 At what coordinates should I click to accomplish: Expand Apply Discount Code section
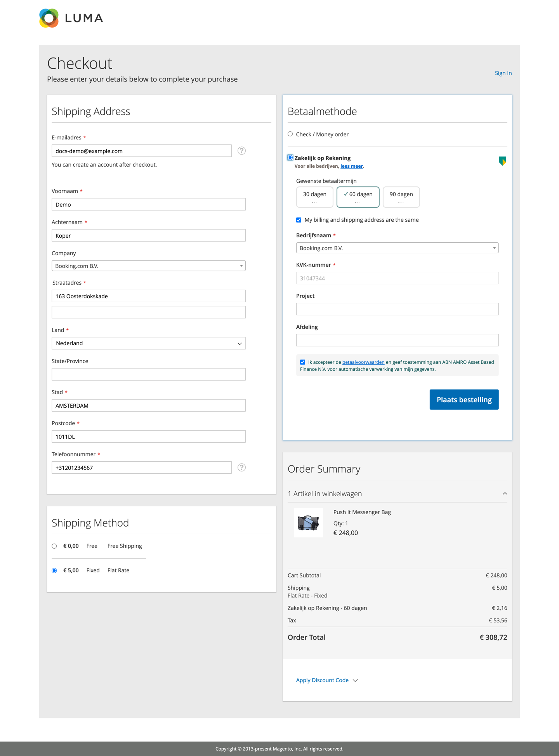coord(327,680)
